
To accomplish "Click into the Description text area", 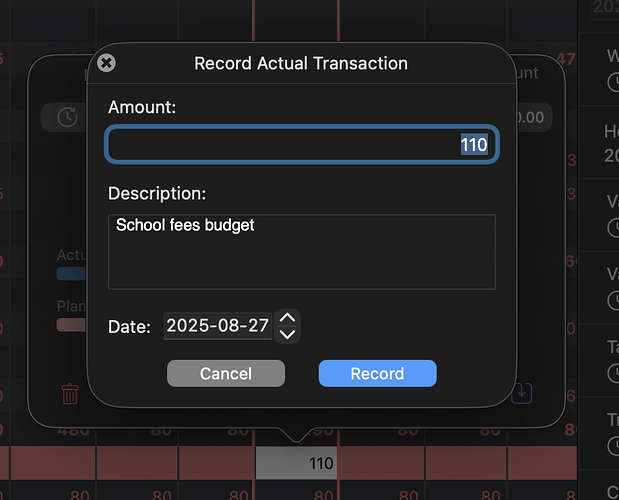I will pos(301,251).
